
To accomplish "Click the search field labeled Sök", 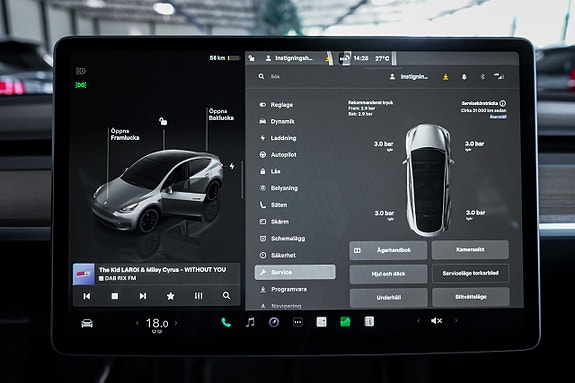I will point(275,76).
